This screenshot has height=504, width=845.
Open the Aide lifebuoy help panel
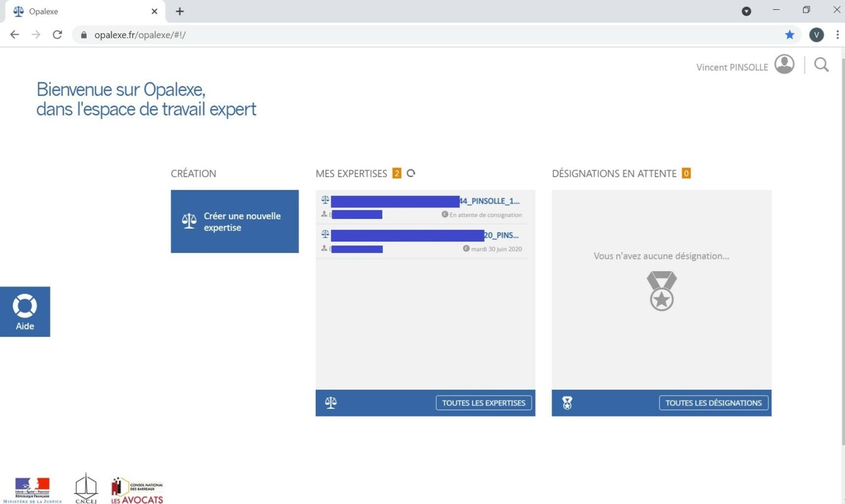click(x=25, y=311)
